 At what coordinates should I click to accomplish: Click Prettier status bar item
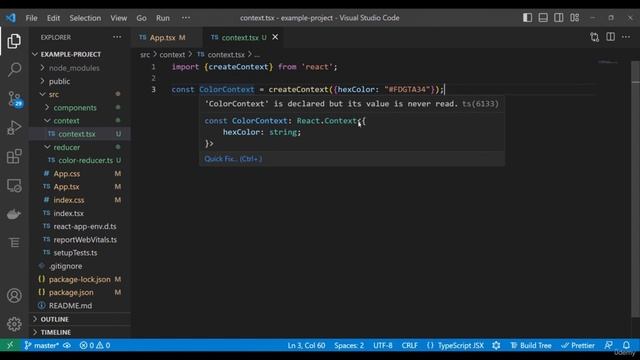pyautogui.click(x=578, y=345)
